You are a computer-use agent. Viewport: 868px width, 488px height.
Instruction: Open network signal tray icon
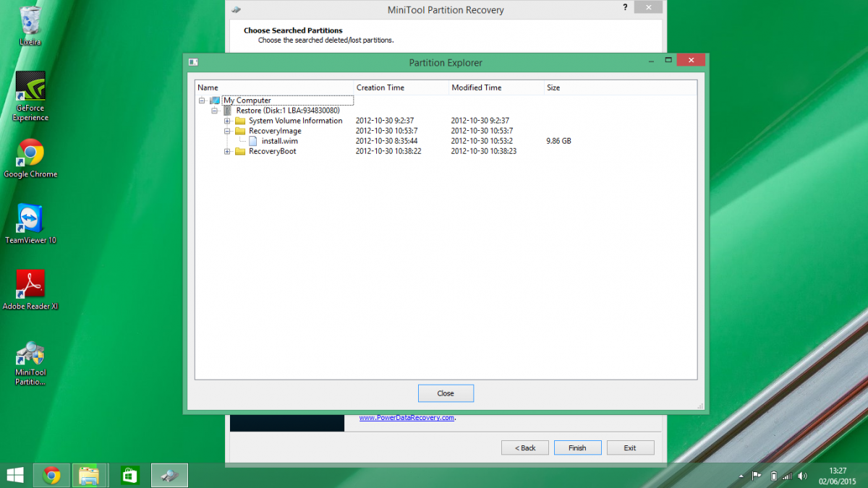tap(788, 476)
